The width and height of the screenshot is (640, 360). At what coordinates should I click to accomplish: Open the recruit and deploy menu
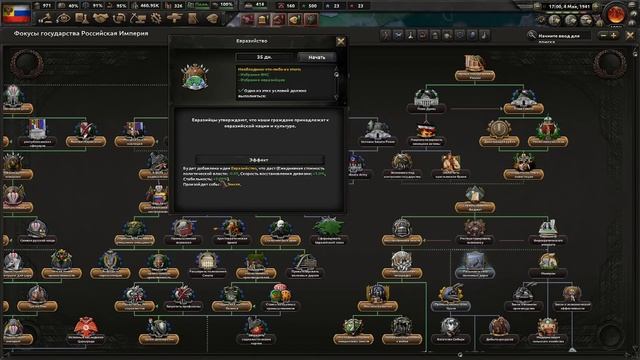click(x=174, y=18)
